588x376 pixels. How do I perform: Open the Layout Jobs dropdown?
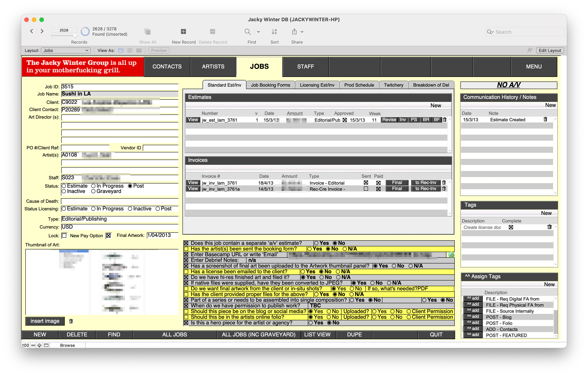[x=66, y=51]
